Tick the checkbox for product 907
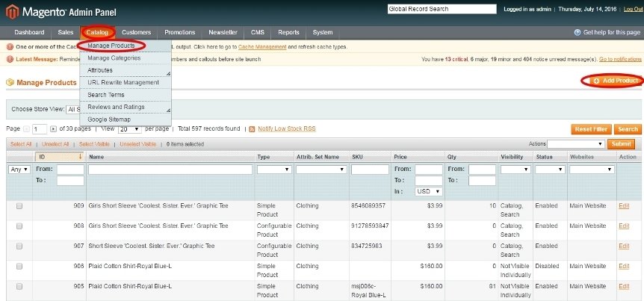The width and height of the screenshot is (644, 301). (x=19, y=246)
